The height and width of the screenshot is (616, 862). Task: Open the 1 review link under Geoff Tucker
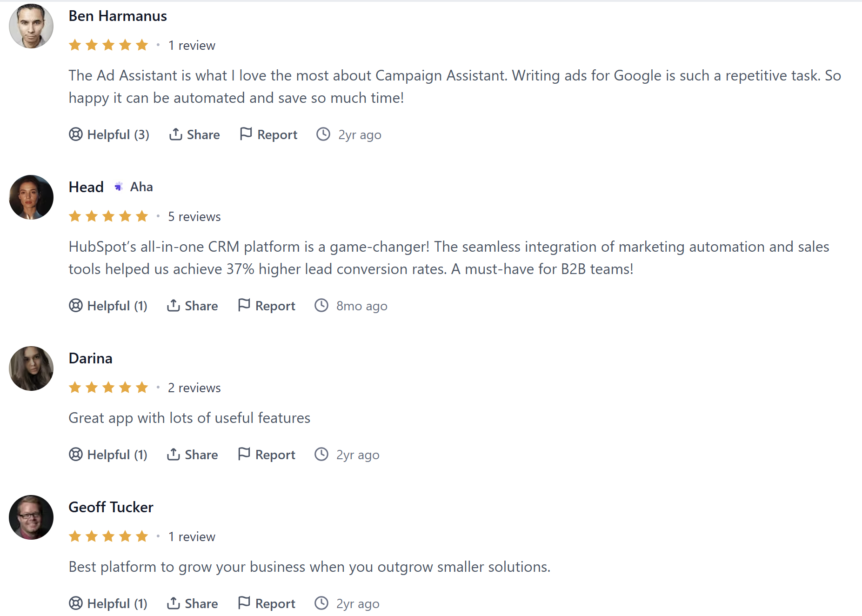coord(192,536)
